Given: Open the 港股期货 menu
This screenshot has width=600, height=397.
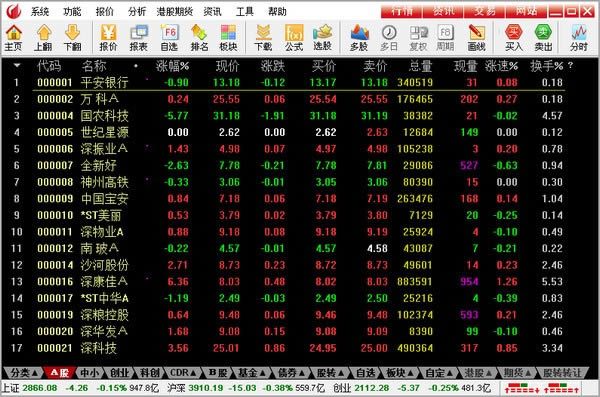Looking at the screenshot, I should (x=174, y=11).
